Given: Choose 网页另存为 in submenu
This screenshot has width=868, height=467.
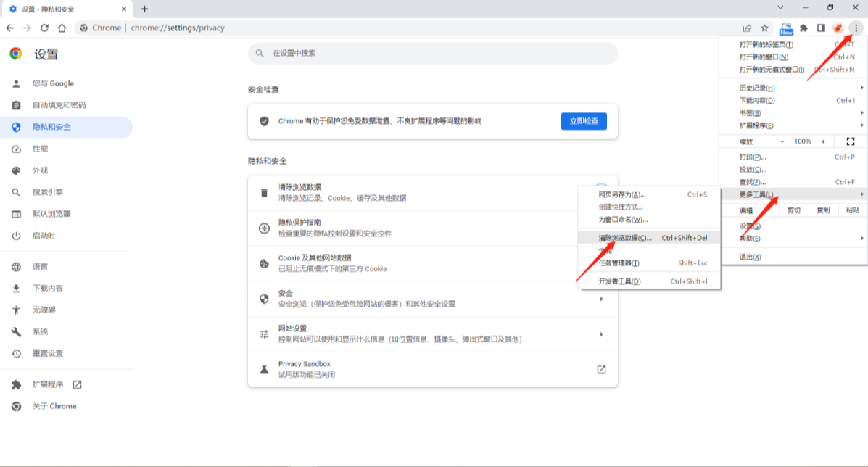Looking at the screenshot, I should coord(649,195).
